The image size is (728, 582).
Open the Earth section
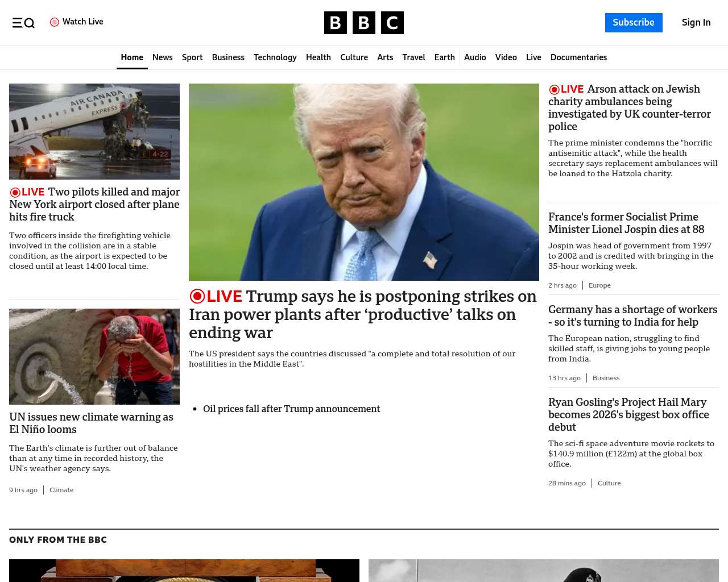(444, 57)
